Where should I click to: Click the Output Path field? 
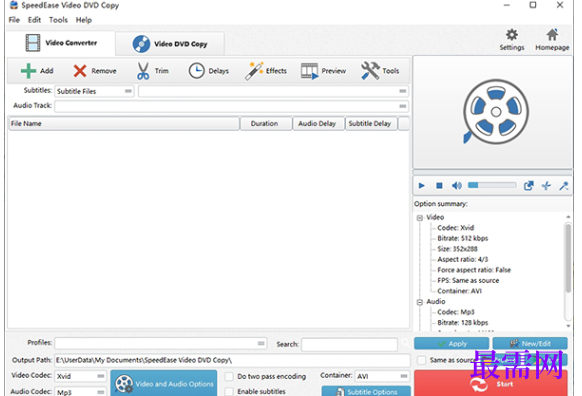[233, 360]
